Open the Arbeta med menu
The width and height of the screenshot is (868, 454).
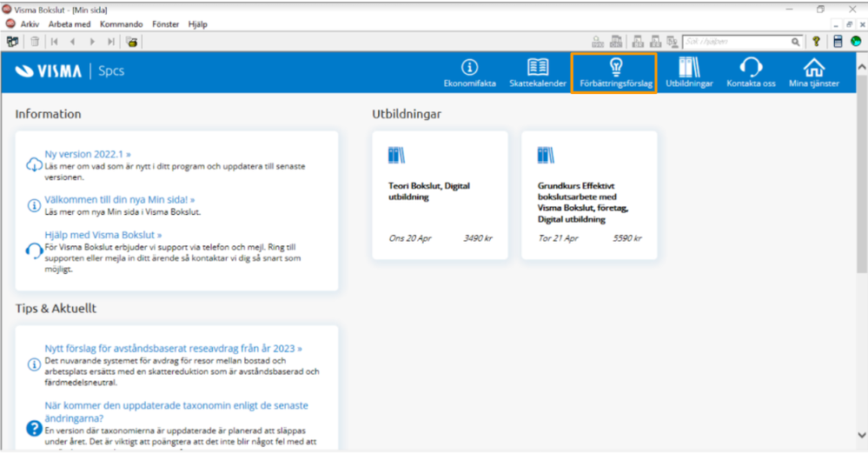point(70,24)
